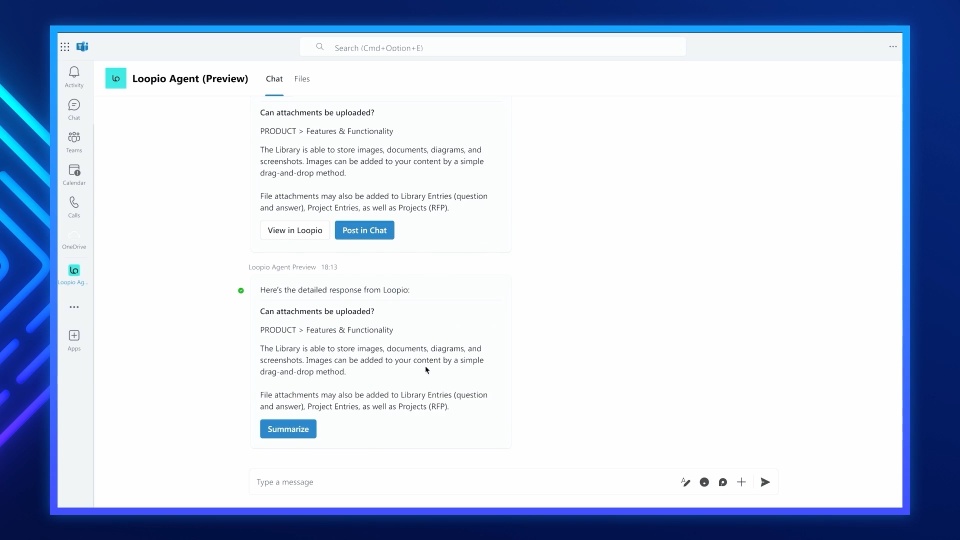Screen dimensions: 960x540
Task: Click the lower 'PRODUCT > Features & Functionality' line
Action: (326, 329)
